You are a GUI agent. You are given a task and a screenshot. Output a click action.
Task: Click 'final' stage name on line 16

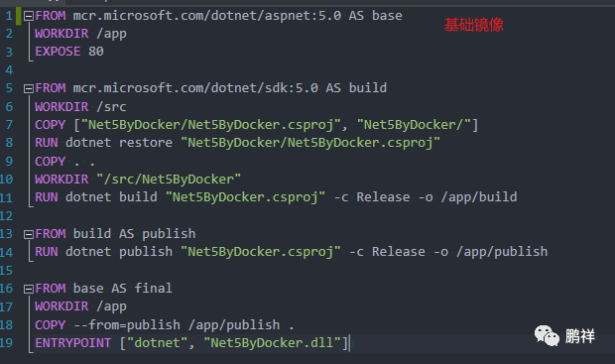(x=154, y=289)
